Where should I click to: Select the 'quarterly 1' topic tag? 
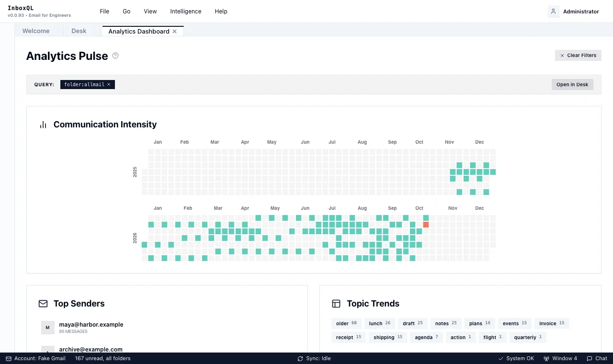click(x=528, y=337)
